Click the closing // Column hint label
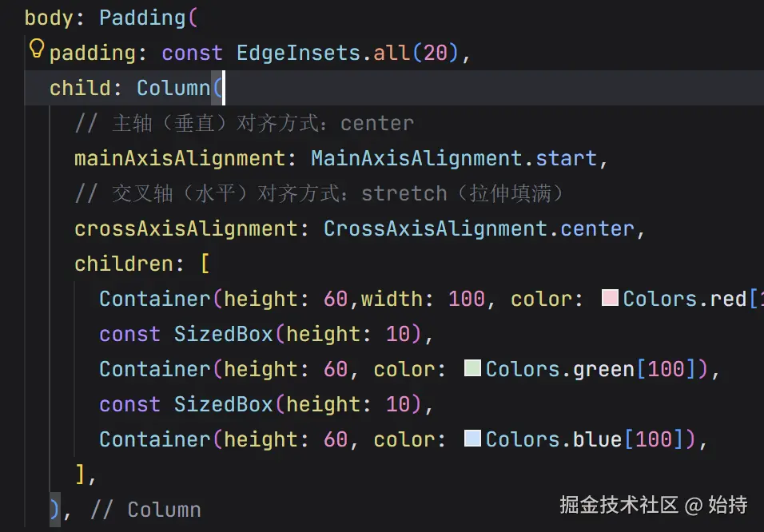Image resolution: width=764 pixels, height=532 pixels. coord(145,510)
